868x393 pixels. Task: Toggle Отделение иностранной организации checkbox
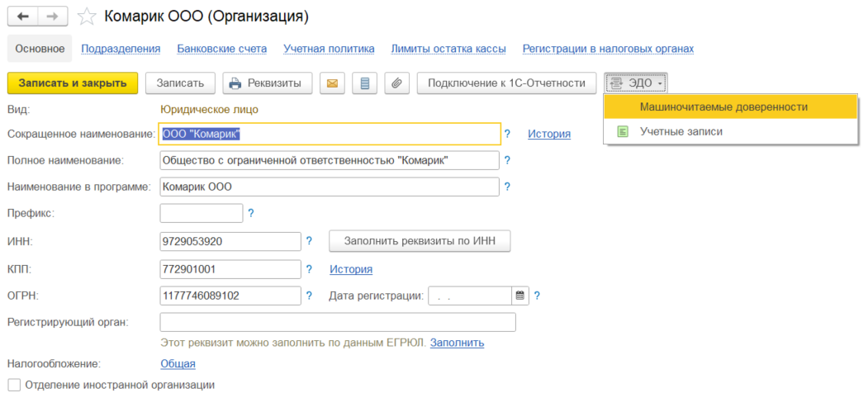point(15,384)
